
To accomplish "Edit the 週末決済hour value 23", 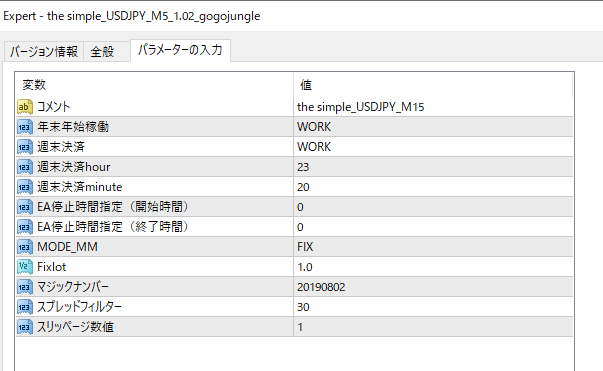I will 433,167.
